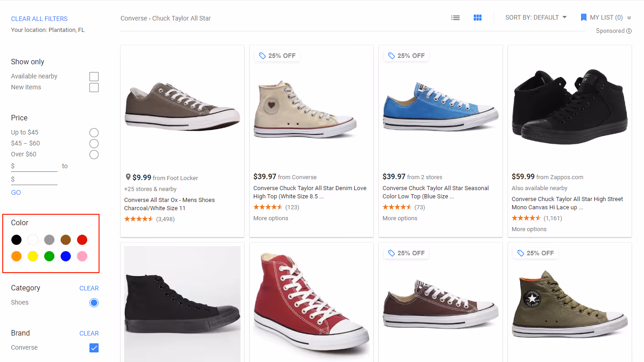Click the 25% OFF tag on olive shoe
The width and height of the screenshot is (644, 362).
coord(536,253)
